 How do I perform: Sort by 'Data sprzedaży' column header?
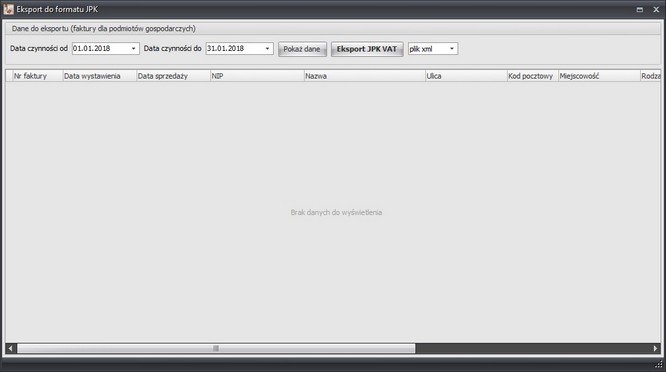(x=174, y=76)
